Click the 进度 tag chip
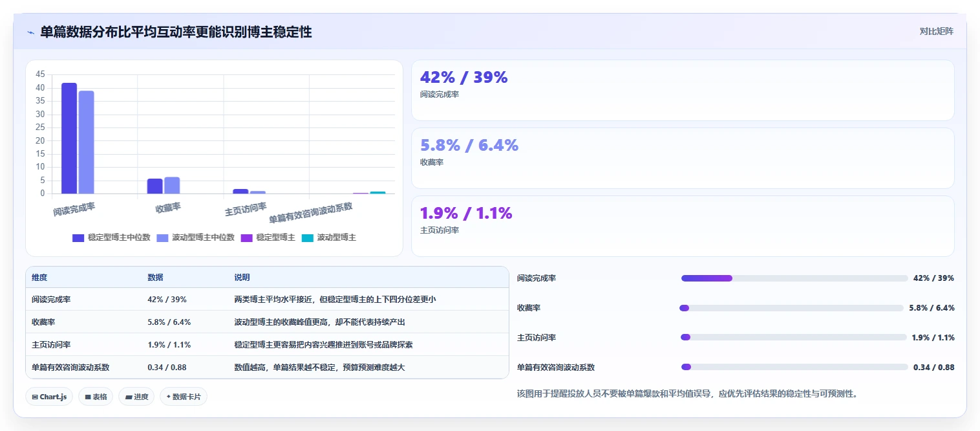This screenshot has height=431, width=980. tap(136, 397)
